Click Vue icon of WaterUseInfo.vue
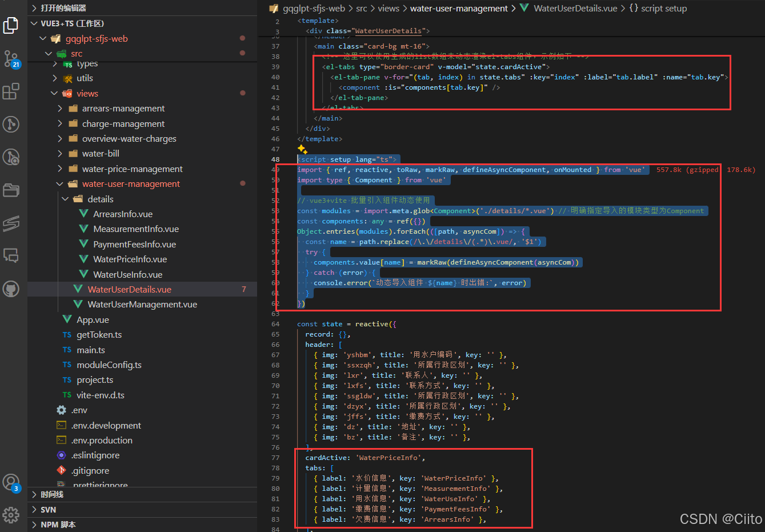Screen dimensions: 765x532 tap(83, 274)
